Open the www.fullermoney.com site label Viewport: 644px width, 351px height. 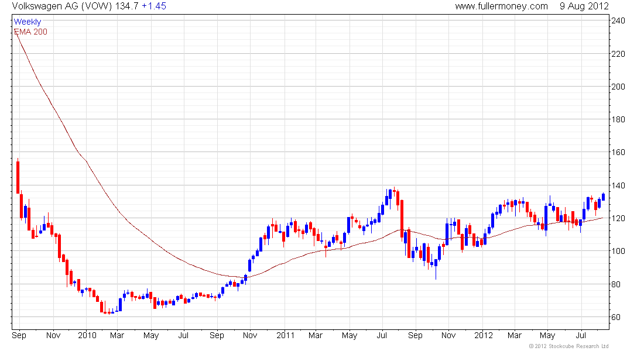[501, 6]
